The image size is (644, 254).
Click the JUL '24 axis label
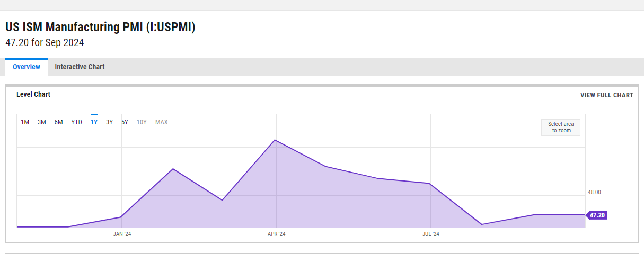430,234
